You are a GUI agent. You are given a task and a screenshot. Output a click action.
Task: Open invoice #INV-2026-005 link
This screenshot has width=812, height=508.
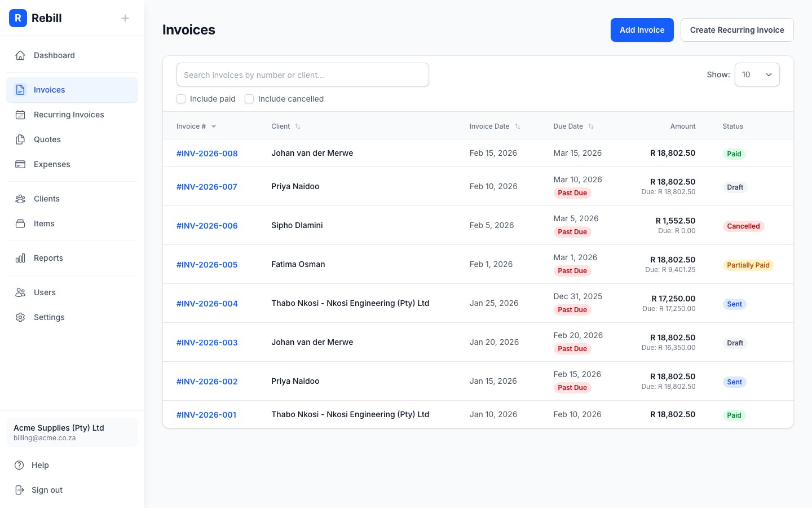pos(207,264)
